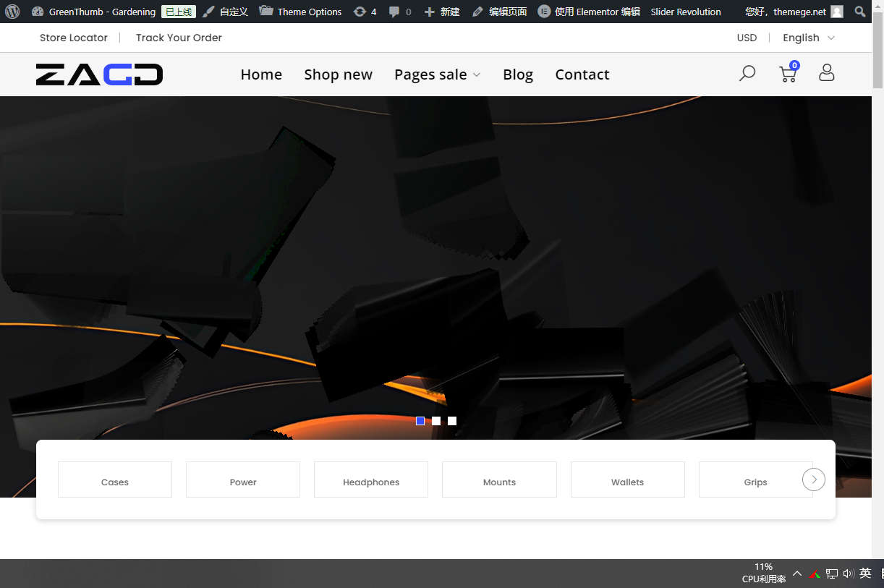Screen dimensions: 884x588
Task: Open the shopping cart icon
Action: click(788, 72)
